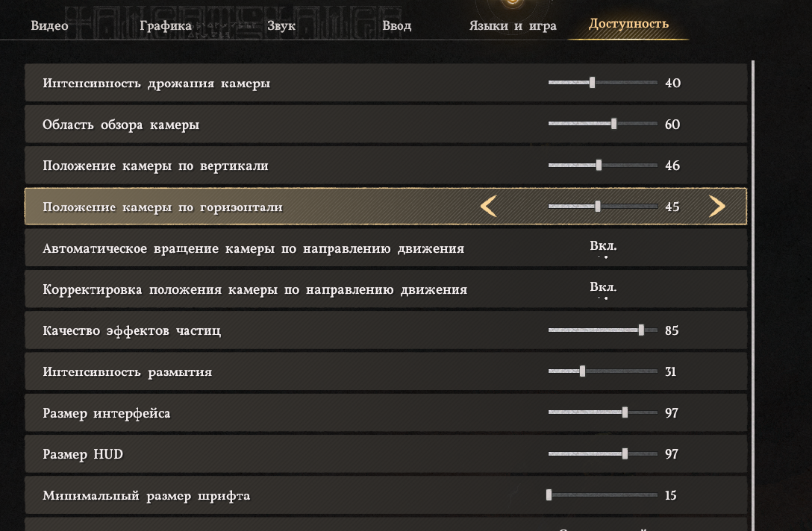Open the Языки и игра tab

[x=512, y=25]
